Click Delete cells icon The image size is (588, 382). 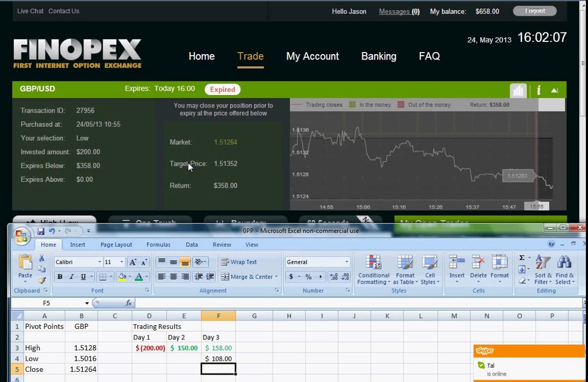tap(478, 262)
